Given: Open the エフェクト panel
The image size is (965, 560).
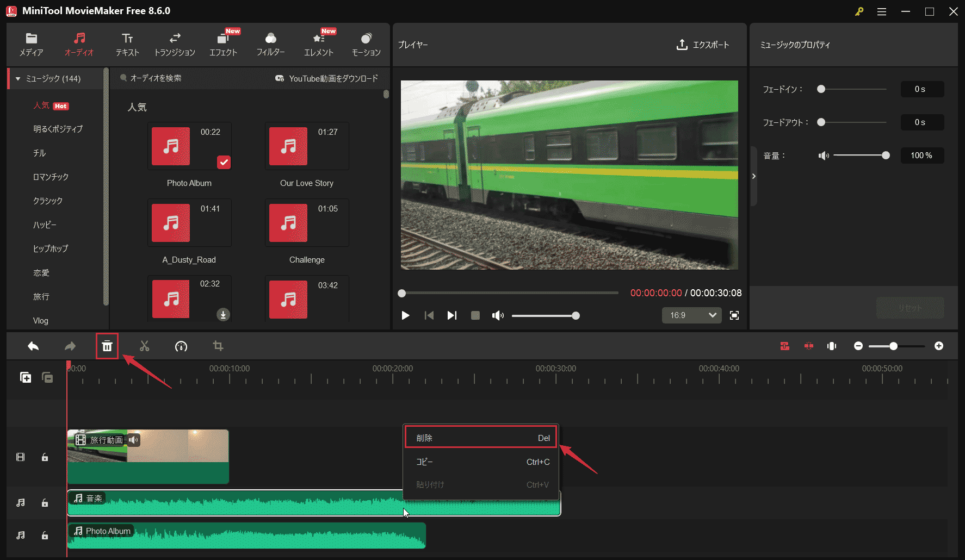Looking at the screenshot, I should point(224,43).
